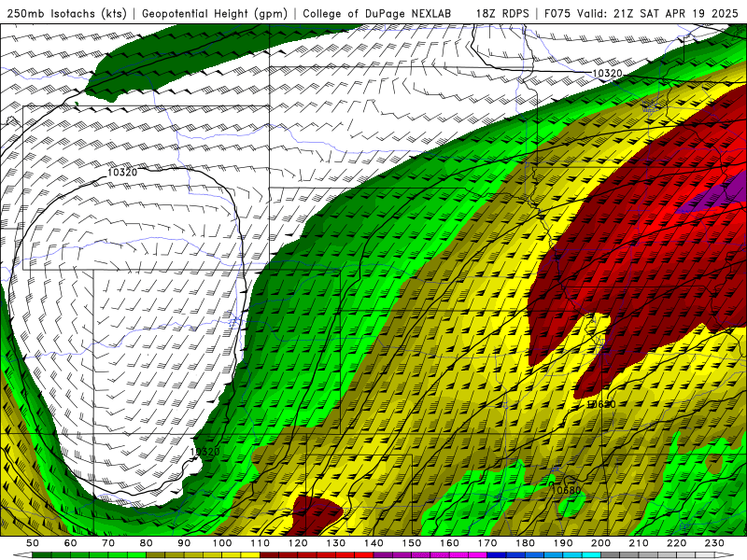Click the 110 value on the color scale
This screenshot has height=560, width=747.
[260, 543]
